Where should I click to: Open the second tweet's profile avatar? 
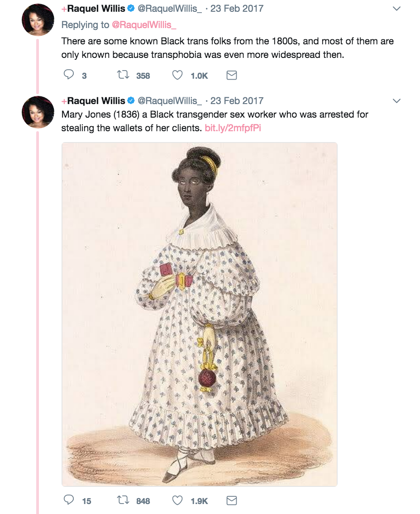click(38, 112)
